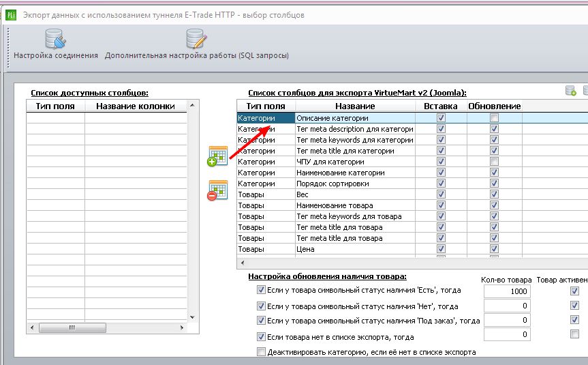Enable Товар активен for missing goods row

pyautogui.click(x=574, y=334)
